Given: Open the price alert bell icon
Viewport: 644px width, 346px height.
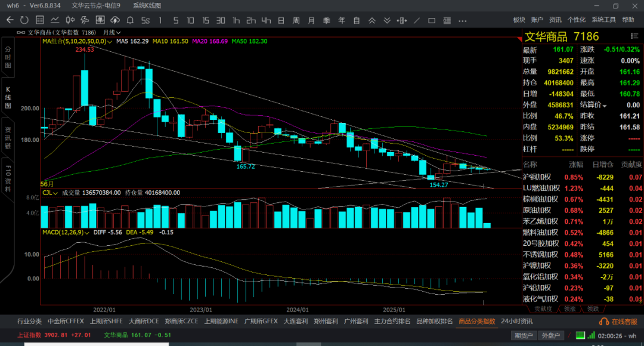Looking at the screenshot, I should (x=130, y=20).
